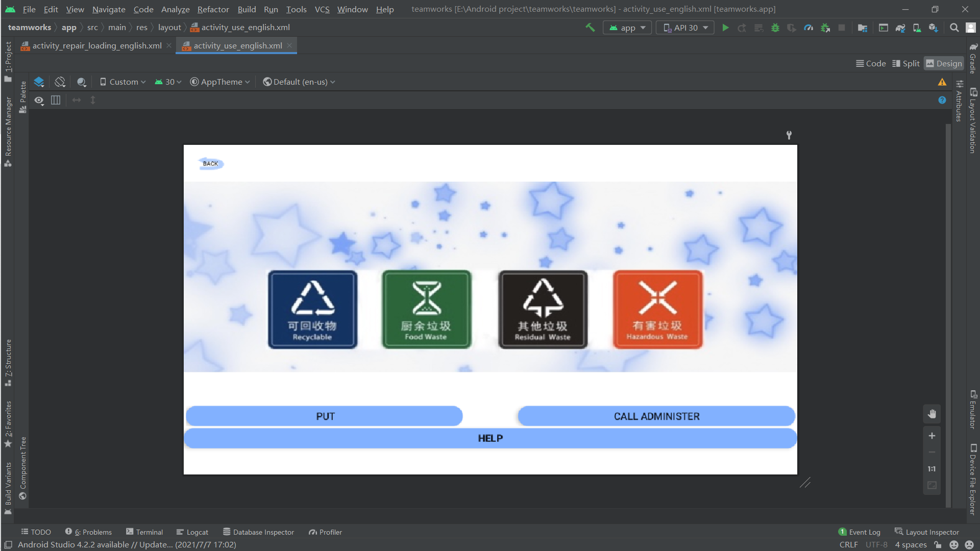Select the Design Surface layers icon
Image resolution: width=980 pixels, height=551 pixels.
39,82
